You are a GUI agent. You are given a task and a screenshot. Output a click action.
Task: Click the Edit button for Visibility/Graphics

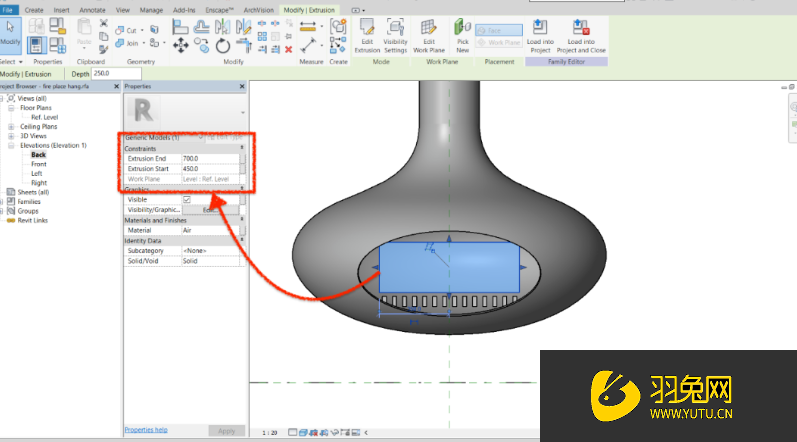211,210
